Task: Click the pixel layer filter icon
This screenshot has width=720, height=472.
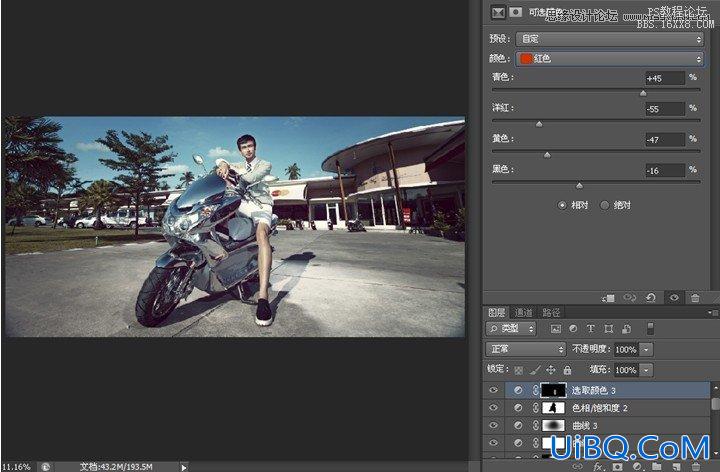Action: point(556,329)
